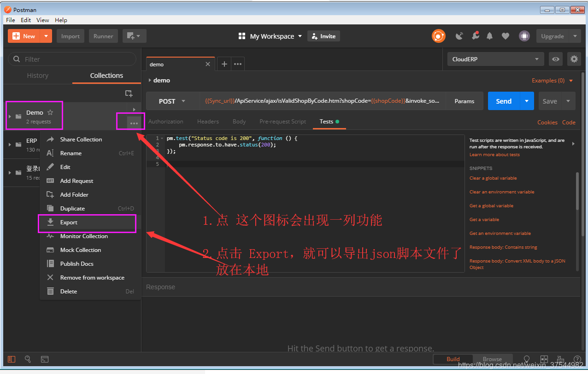
Task: Open manage environments gear icon
Action: tap(574, 59)
